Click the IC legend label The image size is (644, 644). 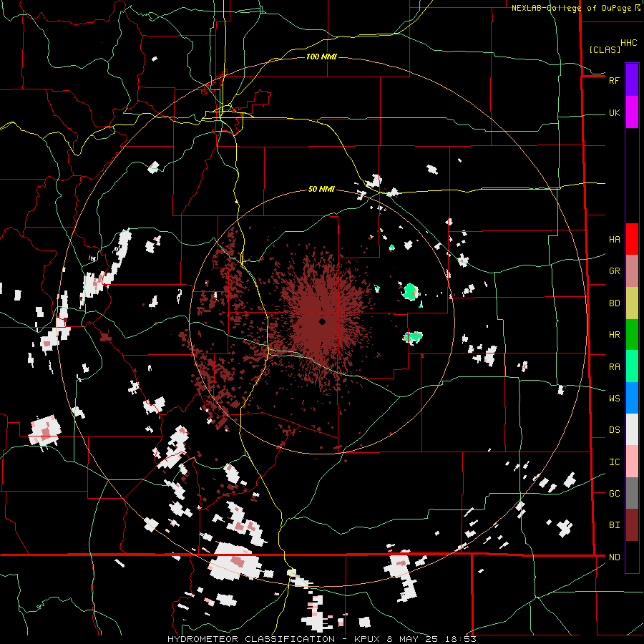(x=614, y=462)
